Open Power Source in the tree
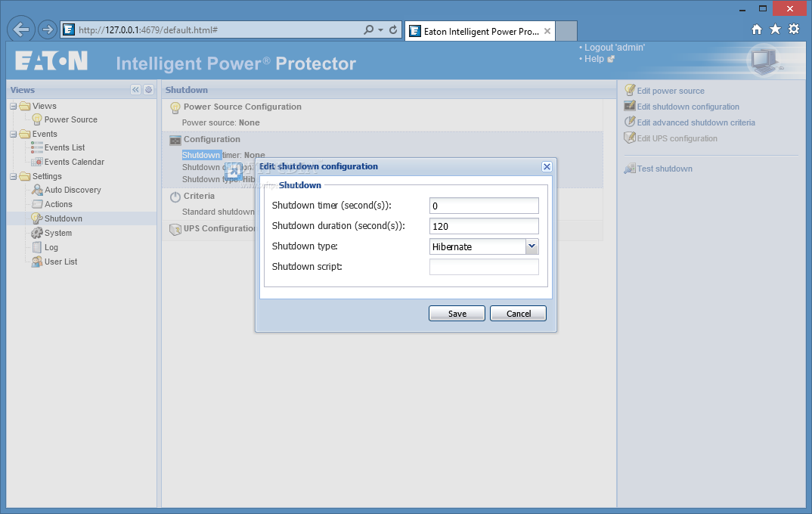Image resolution: width=812 pixels, height=514 pixels. coord(70,119)
